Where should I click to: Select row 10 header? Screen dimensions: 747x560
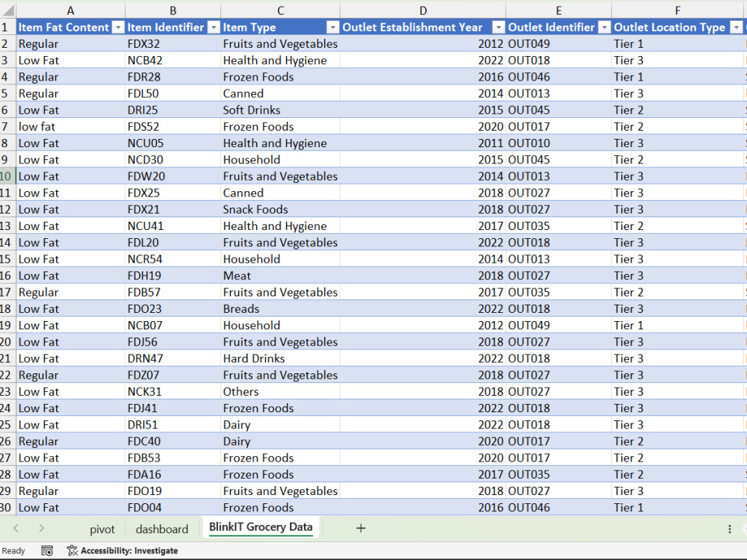click(7, 176)
